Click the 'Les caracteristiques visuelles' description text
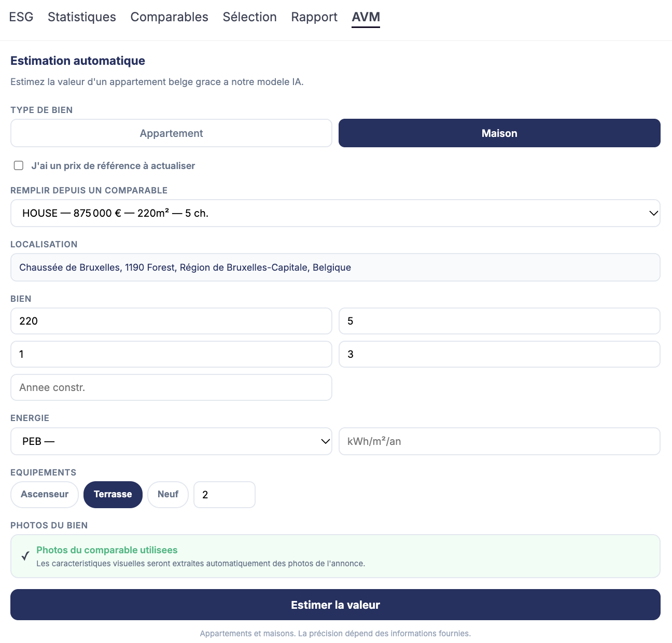Image resolution: width=672 pixels, height=643 pixels. point(201,564)
